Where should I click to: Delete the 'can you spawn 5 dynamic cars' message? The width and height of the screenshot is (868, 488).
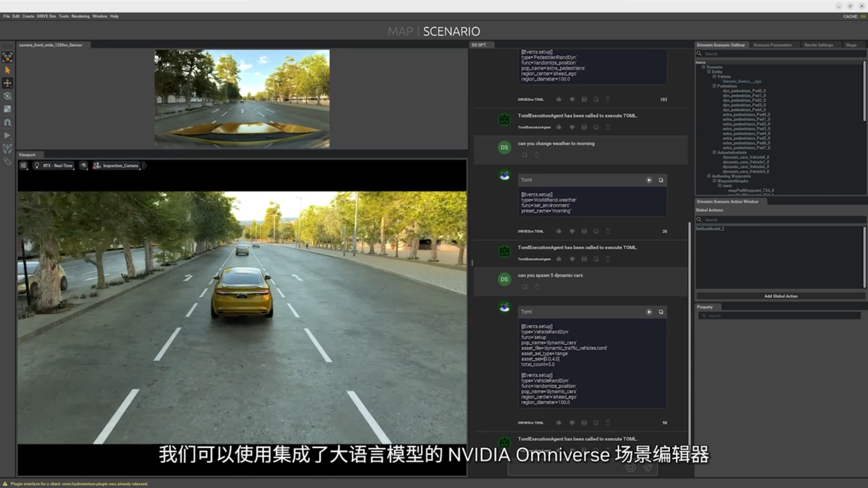[x=537, y=287]
